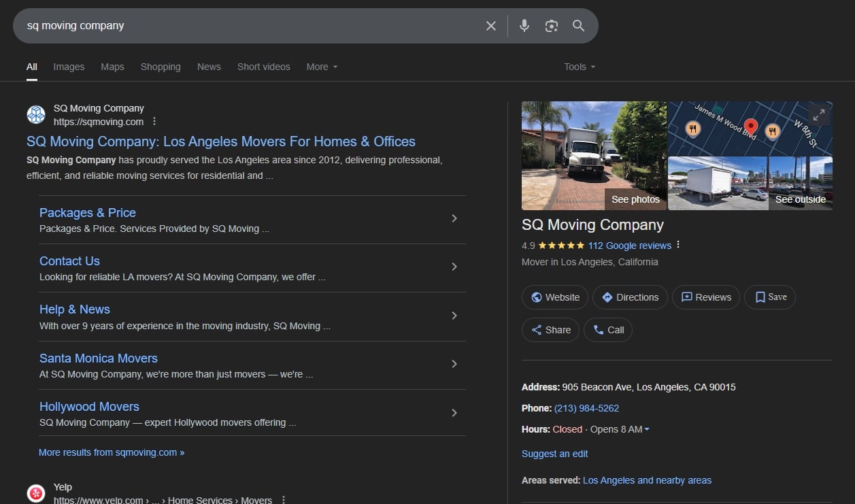855x504 pixels.
Task: Call SQ Moving Company via Call button
Action: [608, 330]
